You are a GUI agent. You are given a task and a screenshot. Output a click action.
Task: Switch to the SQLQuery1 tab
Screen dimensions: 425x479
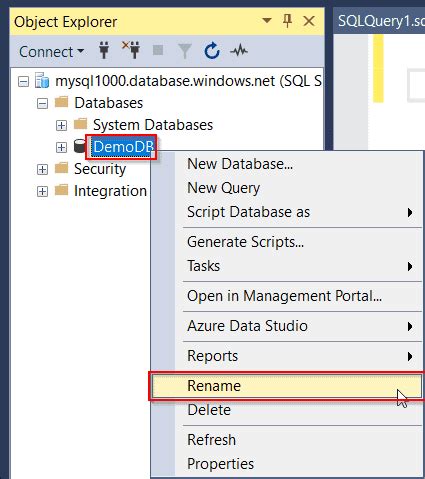[x=379, y=21]
